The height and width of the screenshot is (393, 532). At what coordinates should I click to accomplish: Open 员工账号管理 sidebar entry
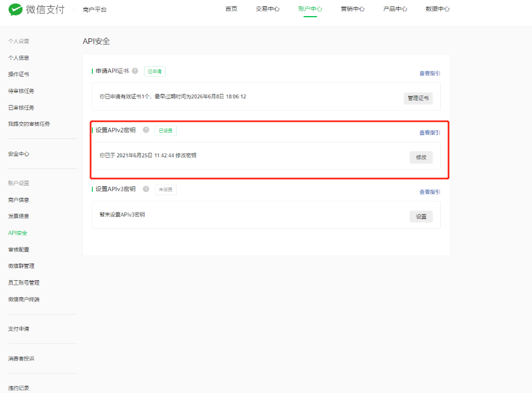(x=24, y=282)
